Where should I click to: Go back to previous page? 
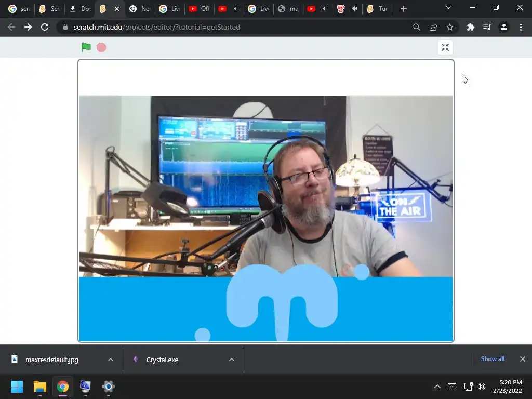point(11,27)
